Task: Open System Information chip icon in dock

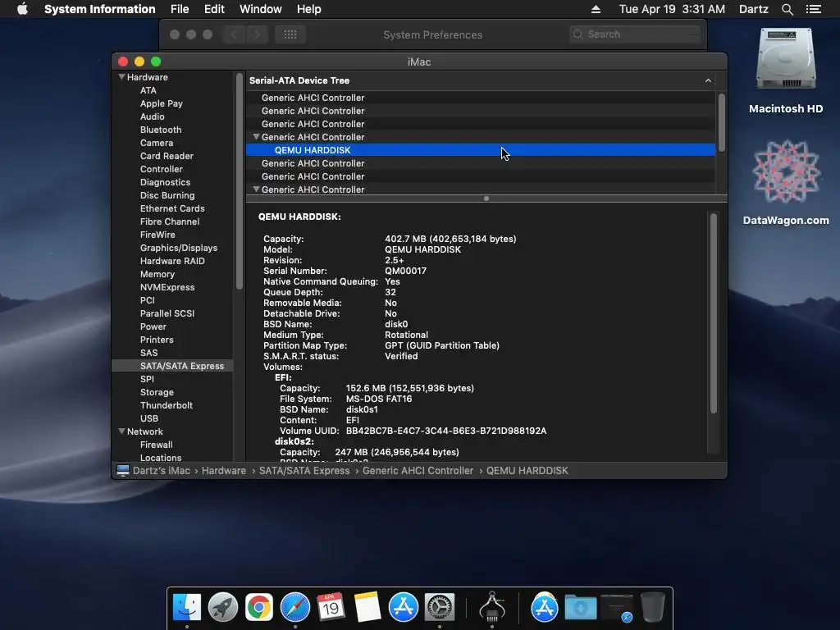Action: coord(492,608)
